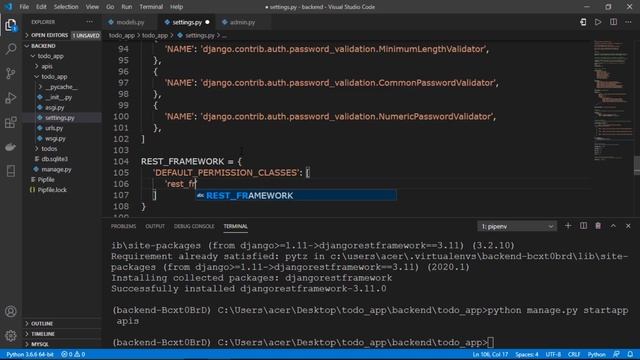The width and height of the screenshot is (640, 360).
Task: Open the Terminal menu
Action: click(x=151, y=7)
